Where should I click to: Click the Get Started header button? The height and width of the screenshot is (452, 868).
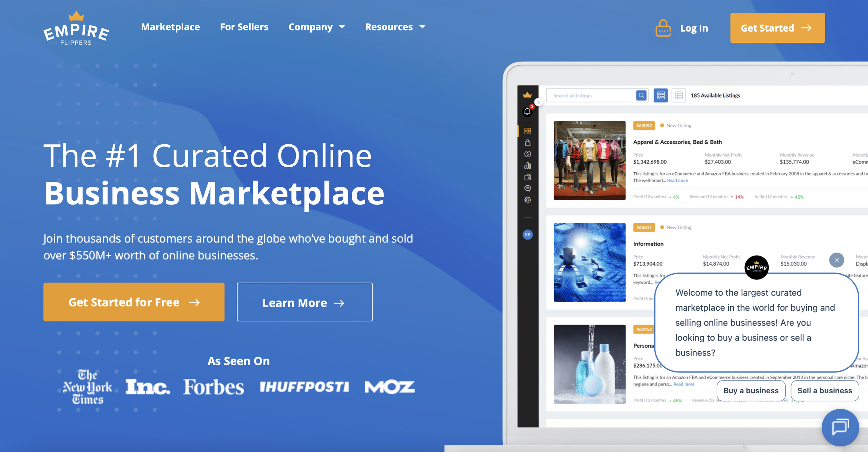pos(777,28)
